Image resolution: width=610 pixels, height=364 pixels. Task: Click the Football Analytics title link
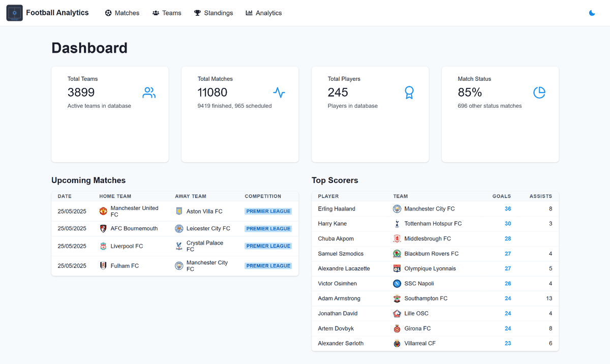[x=57, y=13]
